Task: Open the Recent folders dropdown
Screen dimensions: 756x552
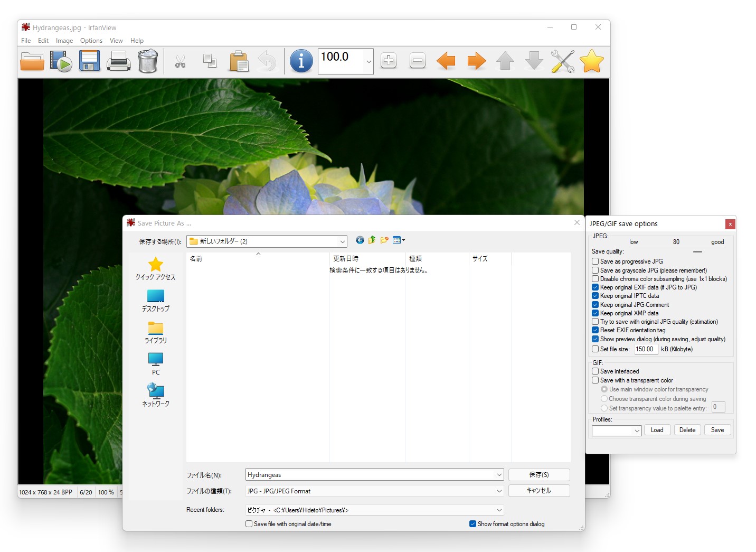Action: pos(499,510)
